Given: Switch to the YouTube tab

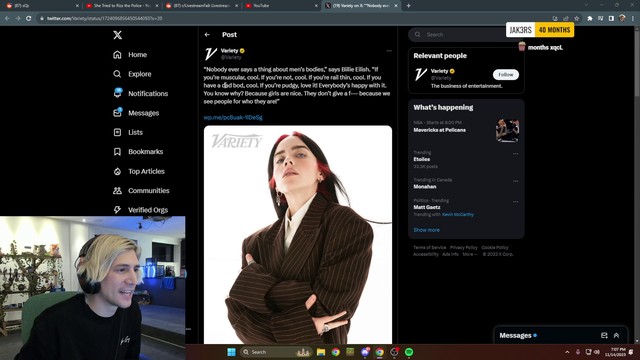Looking at the screenshot, I should tap(281, 6).
